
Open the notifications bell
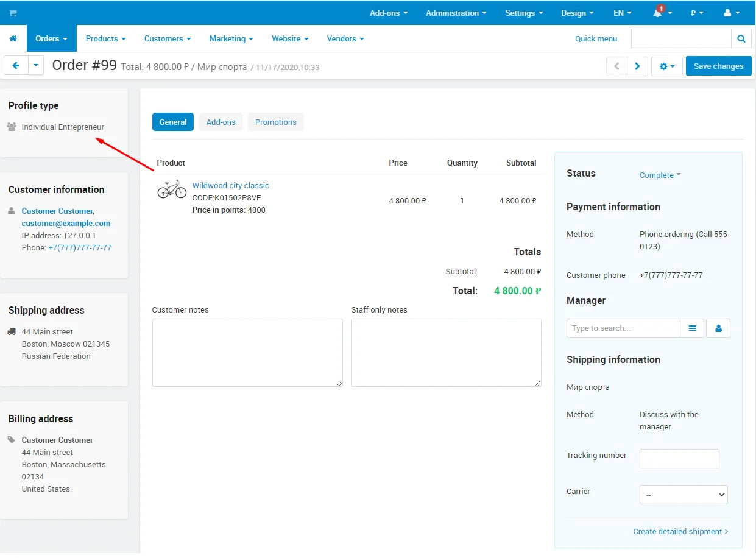coord(658,13)
